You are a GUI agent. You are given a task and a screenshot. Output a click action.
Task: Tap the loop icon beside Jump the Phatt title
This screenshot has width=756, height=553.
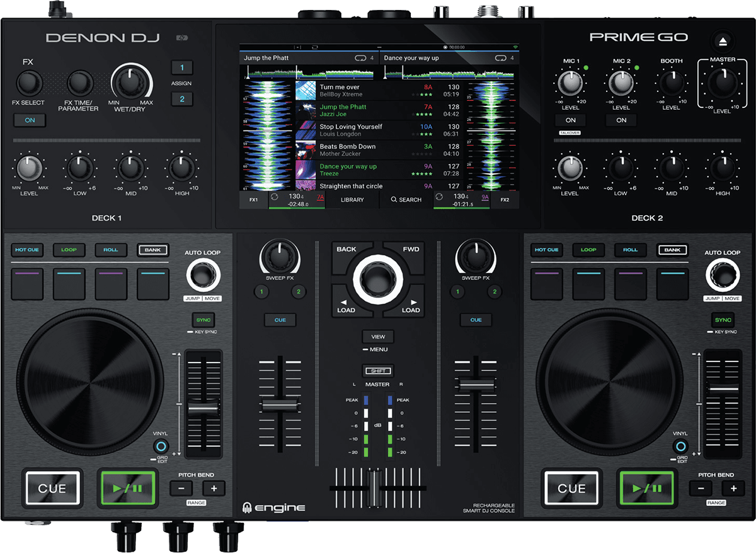(x=361, y=58)
